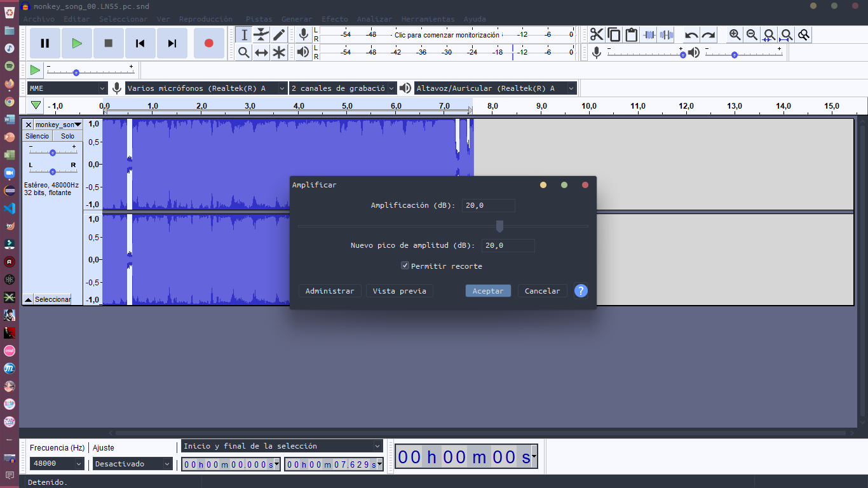
Task: Click the Cut scissors icon
Action: (x=597, y=34)
